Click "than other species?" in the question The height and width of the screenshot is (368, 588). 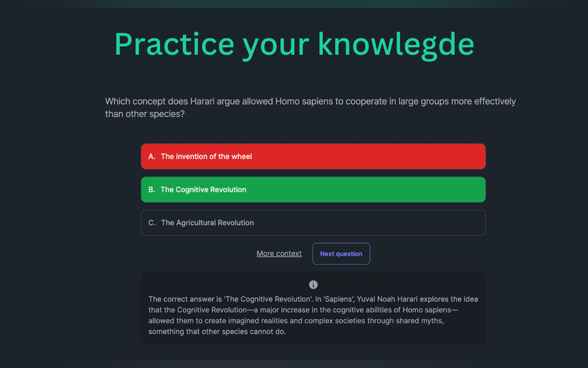coord(145,114)
